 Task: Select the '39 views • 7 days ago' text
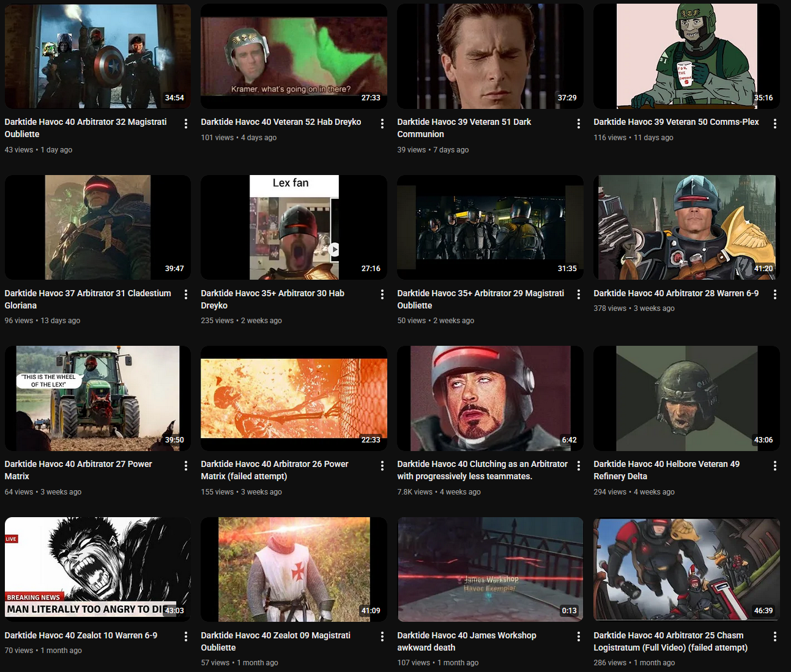[433, 150]
